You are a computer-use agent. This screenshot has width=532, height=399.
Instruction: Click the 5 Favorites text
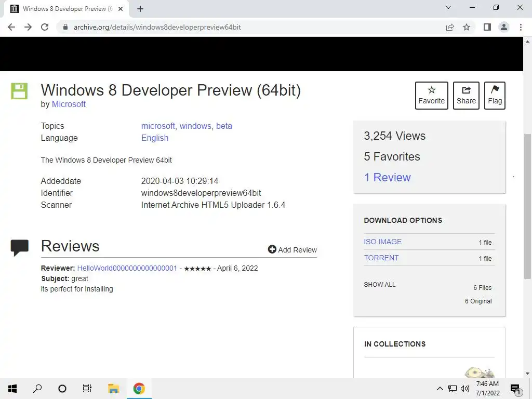click(392, 156)
